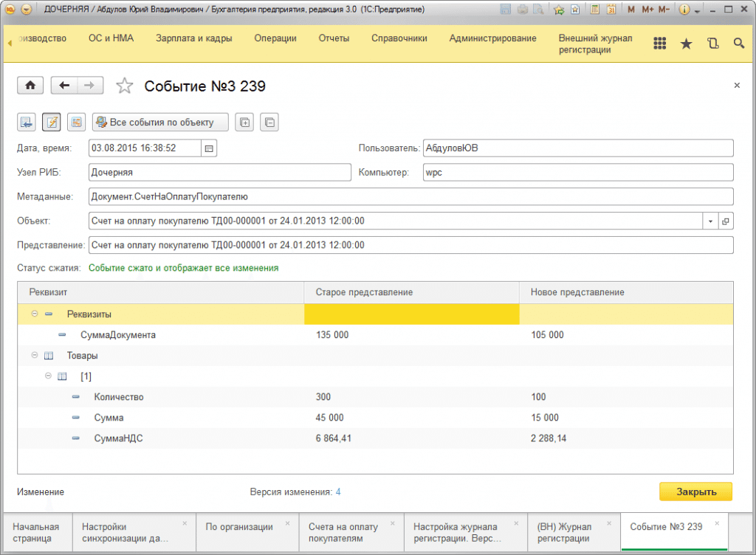The image size is (756, 555).
Task: Open the object form icon in Объект field
Action: 726,221
